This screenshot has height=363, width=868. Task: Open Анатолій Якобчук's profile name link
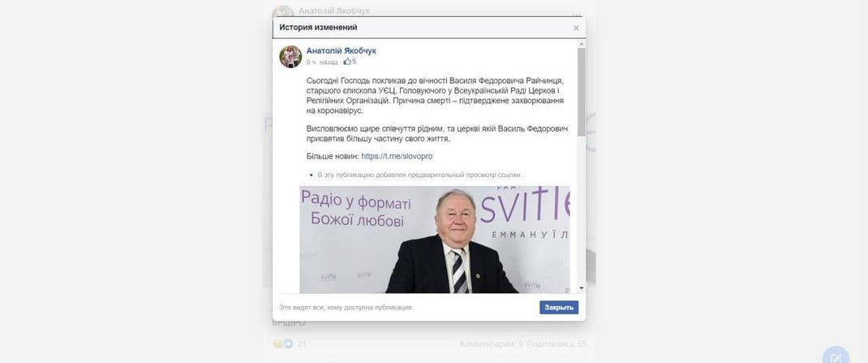pyautogui.click(x=341, y=51)
